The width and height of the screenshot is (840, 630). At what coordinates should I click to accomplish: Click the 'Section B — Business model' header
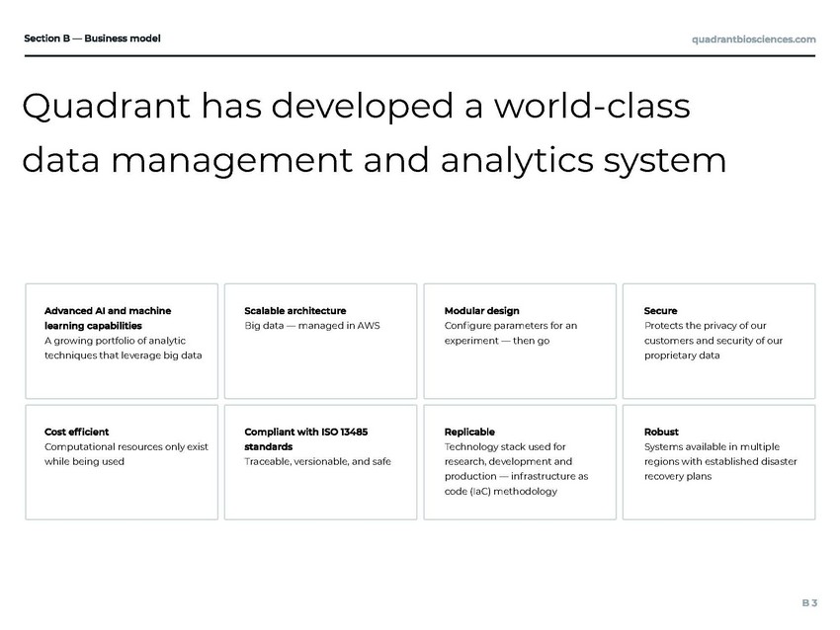click(92, 39)
